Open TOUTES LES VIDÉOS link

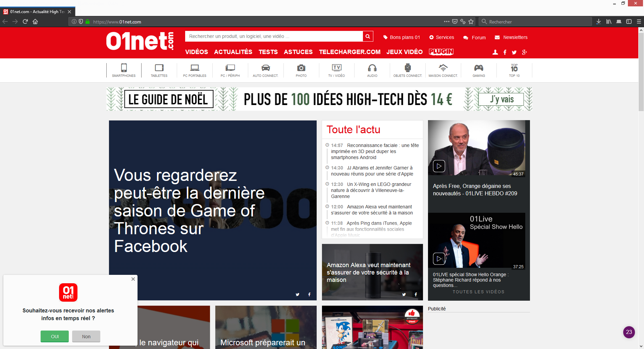[x=479, y=292]
